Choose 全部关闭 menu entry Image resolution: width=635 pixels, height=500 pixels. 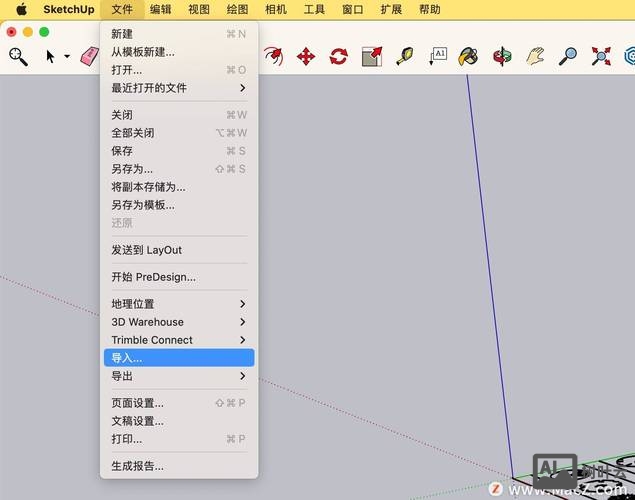coord(179,133)
